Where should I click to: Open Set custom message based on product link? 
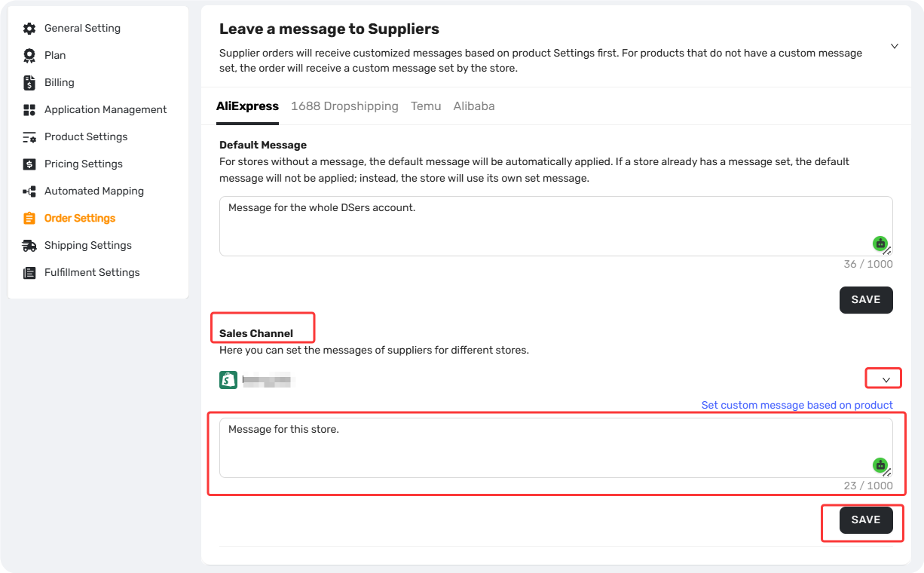(x=797, y=405)
